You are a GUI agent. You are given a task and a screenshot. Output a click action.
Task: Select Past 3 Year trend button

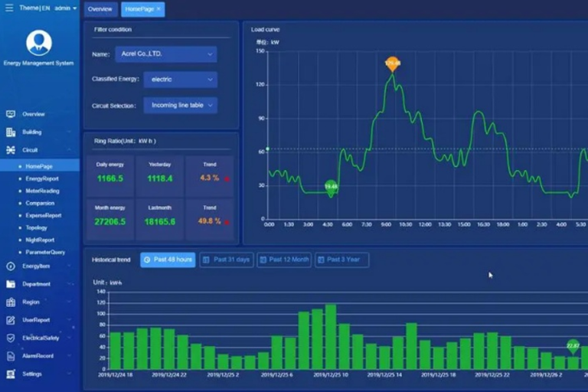pos(341,260)
